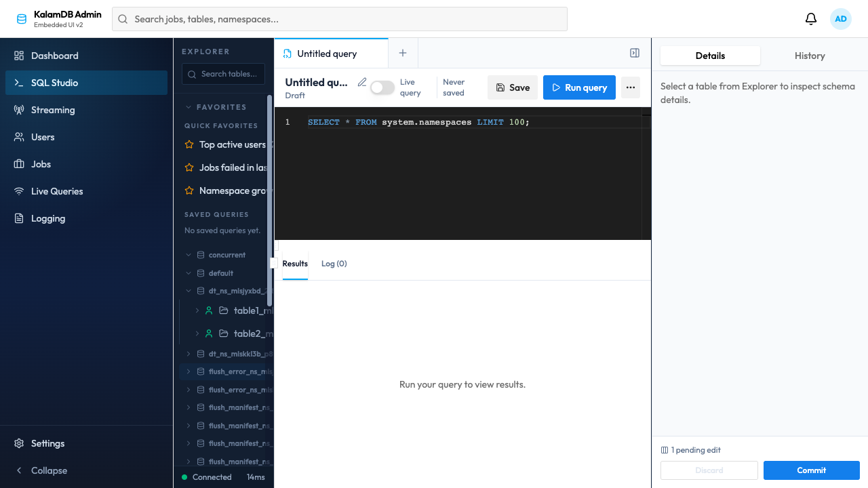Viewport: 868px width, 488px height.
Task: Switch to the History tab
Action: (810, 56)
